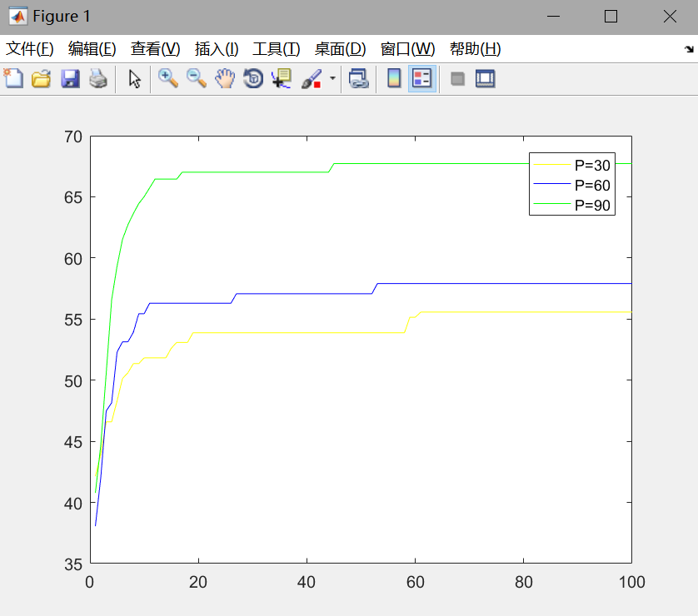The height and width of the screenshot is (616, 698).
Task: Toggle the Insert Colorbar button
Action: [x=394, y=79]
